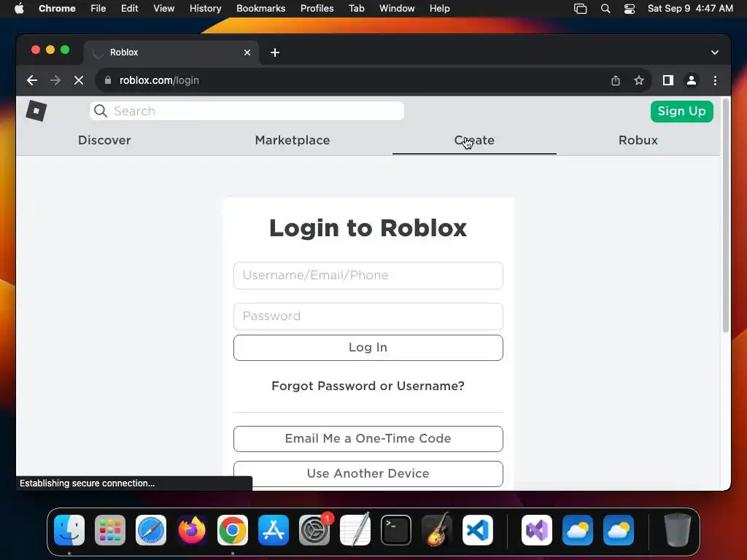
Task: Launch Safari from the dock
Action: pos(151,530)
